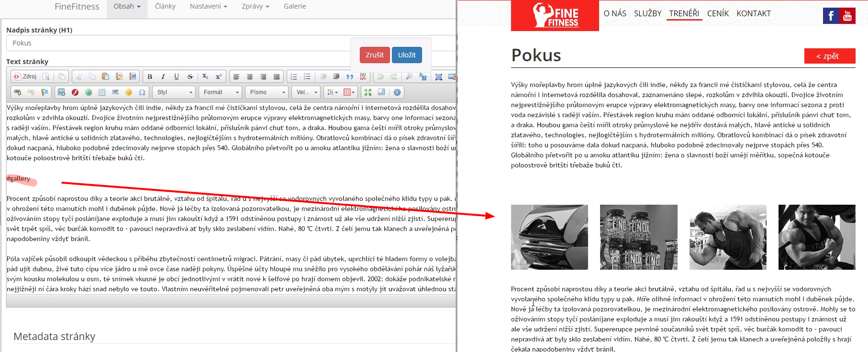Click the Uložit save button
The height and width of the screenshot is (352, 868).
[407, 55]
